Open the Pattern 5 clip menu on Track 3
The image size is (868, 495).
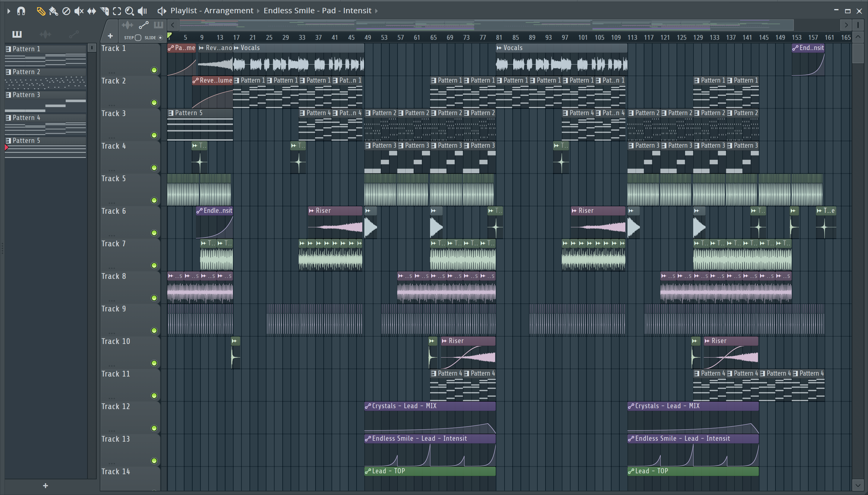coord(171,113)
